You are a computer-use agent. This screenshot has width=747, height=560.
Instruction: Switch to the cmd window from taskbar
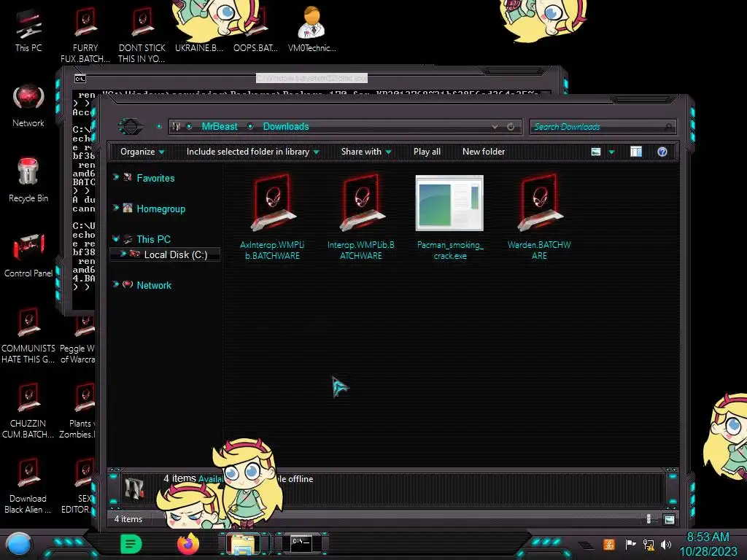tap(301, 544)
